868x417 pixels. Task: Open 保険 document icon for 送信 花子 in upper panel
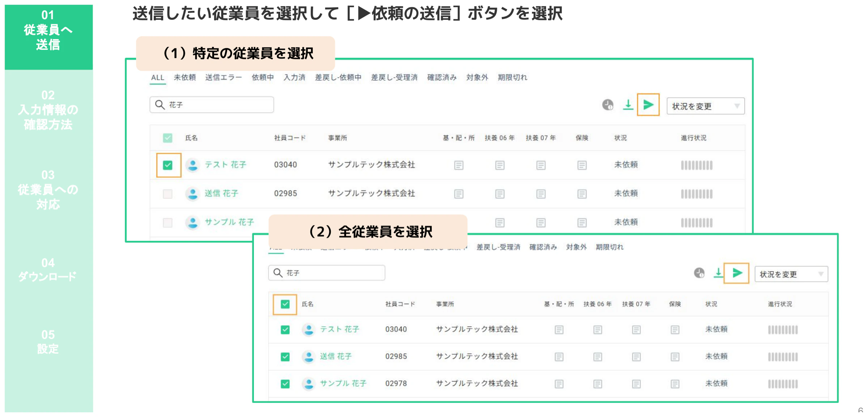coord(582,194)
